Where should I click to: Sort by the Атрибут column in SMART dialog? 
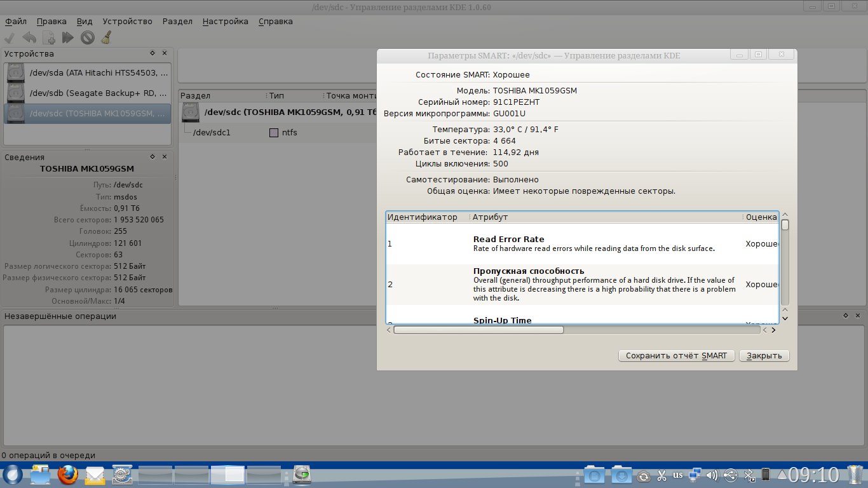click(x=606, y=217)
